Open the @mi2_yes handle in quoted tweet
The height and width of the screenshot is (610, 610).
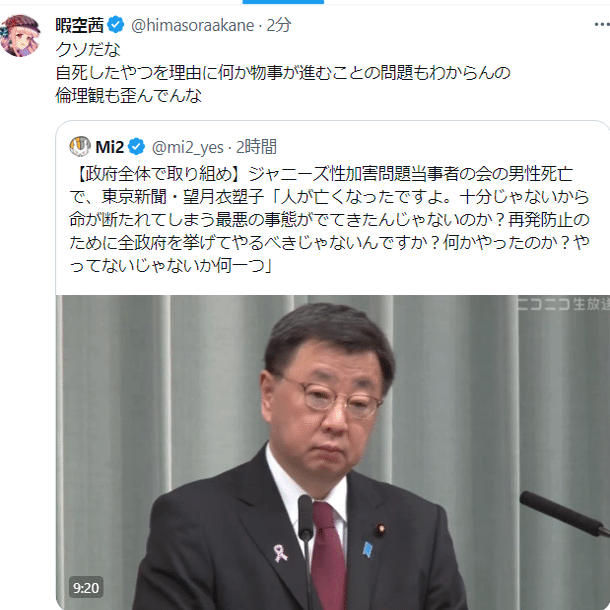click(x=188, y=147)
